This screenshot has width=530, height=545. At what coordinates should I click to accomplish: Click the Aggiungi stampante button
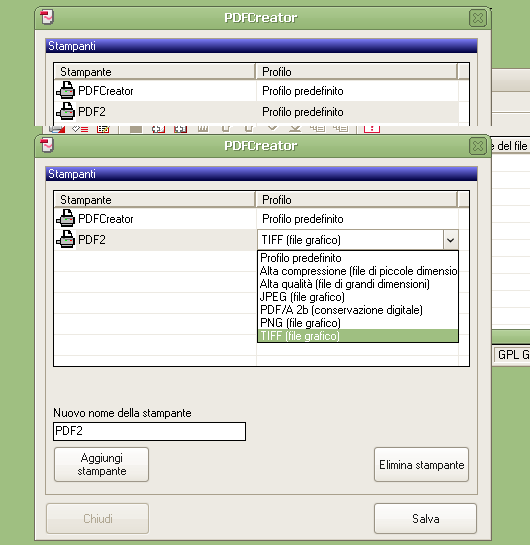(x=101, y=464)
